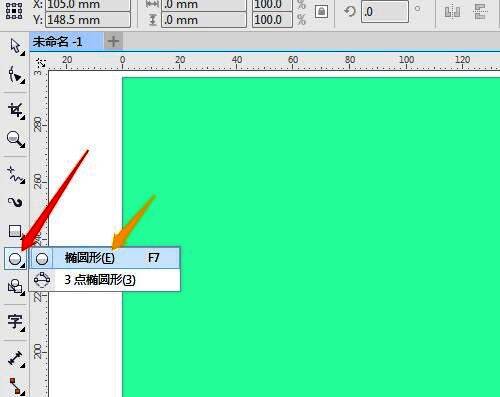Add a new document with plus tab
The height and width of the screenshot is (397, 500).
click(x=113, y=42)
